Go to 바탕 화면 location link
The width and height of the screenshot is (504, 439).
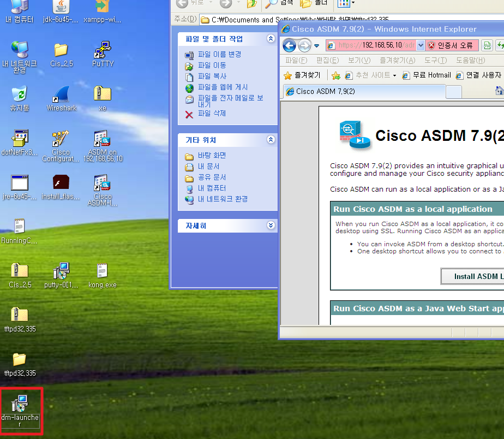(212, 156)
